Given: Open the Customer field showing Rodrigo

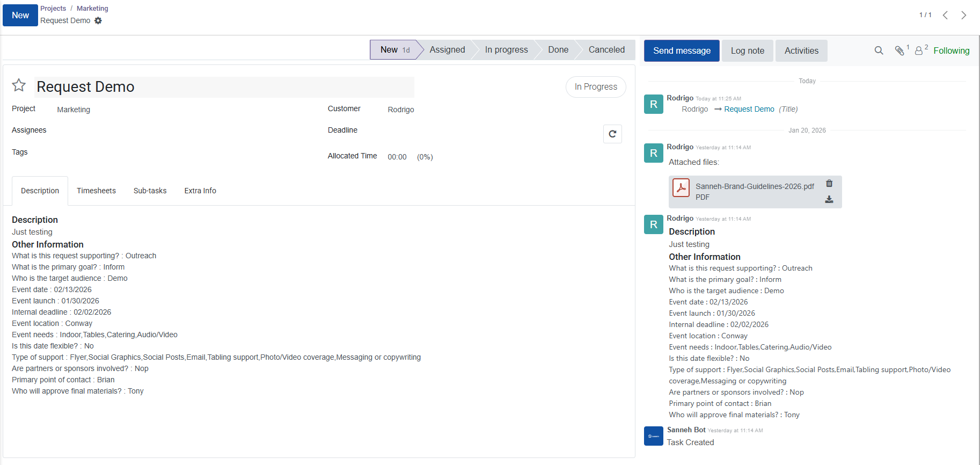Looking at the screenshot, I should (401, 110).
